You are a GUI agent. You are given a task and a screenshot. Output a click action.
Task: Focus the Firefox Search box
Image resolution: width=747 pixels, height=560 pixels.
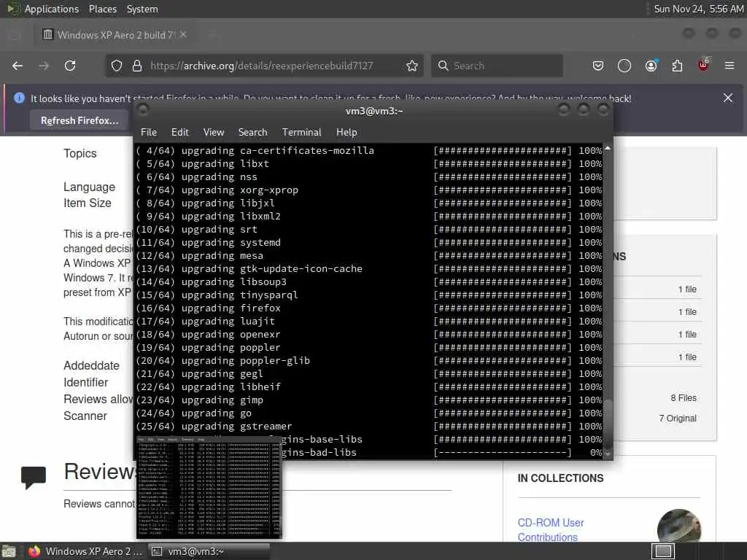[x=497, y=66]
